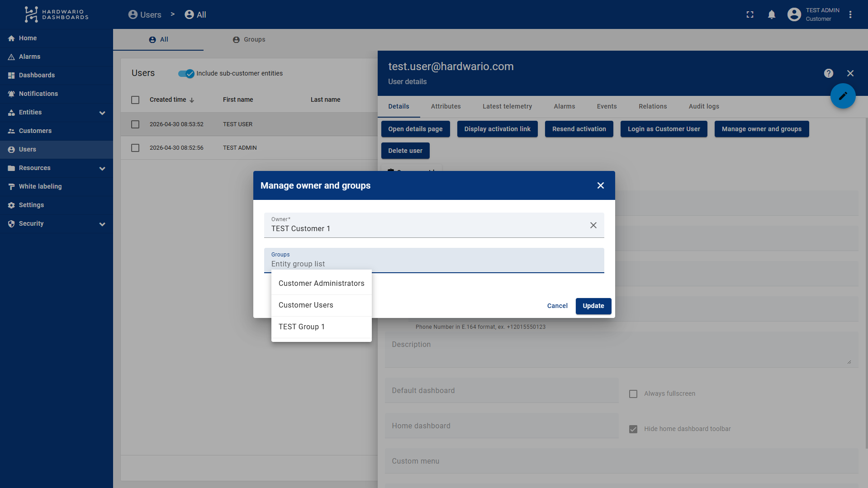This screenshot has width=868, height=488.
Task: Open the notifications bell
Action: click(772, 14)
